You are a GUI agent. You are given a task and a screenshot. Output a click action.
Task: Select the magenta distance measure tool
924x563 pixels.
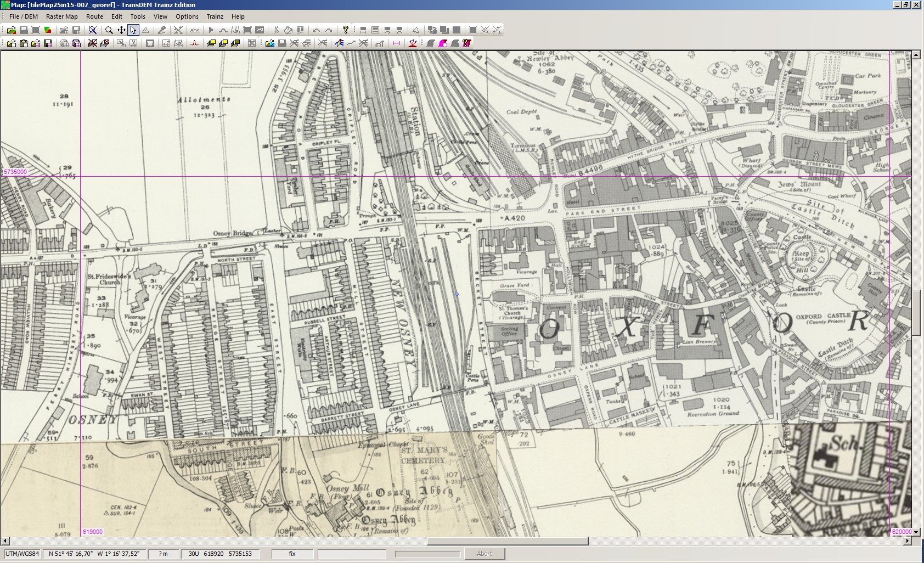point(396,43)
